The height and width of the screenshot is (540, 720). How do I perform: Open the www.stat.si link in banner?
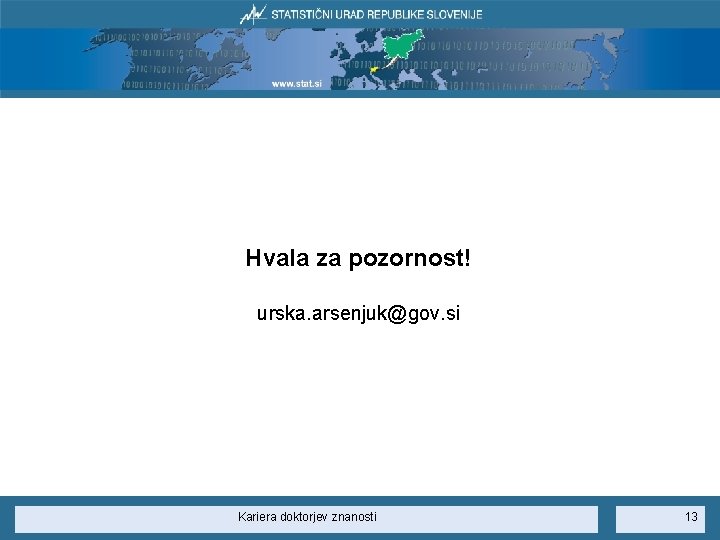[297, 84]
